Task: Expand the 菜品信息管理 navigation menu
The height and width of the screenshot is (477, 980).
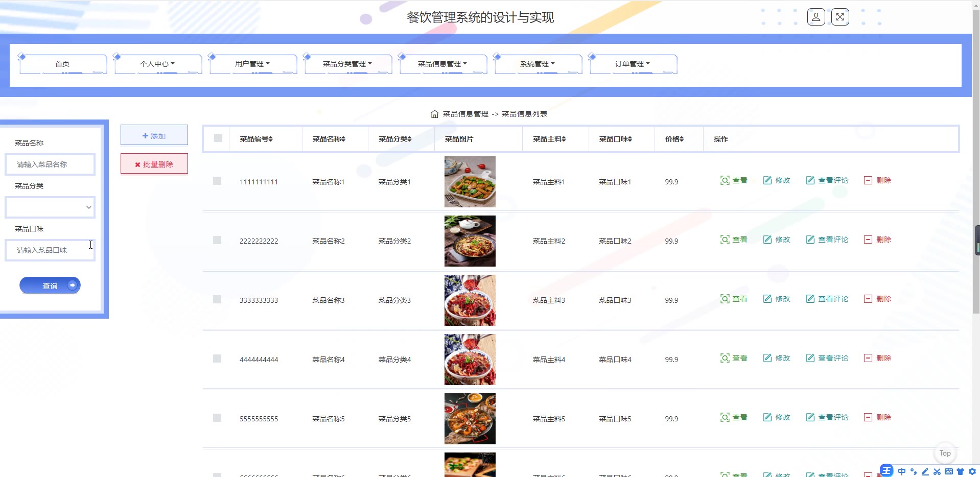Action: tap(442, 64)
